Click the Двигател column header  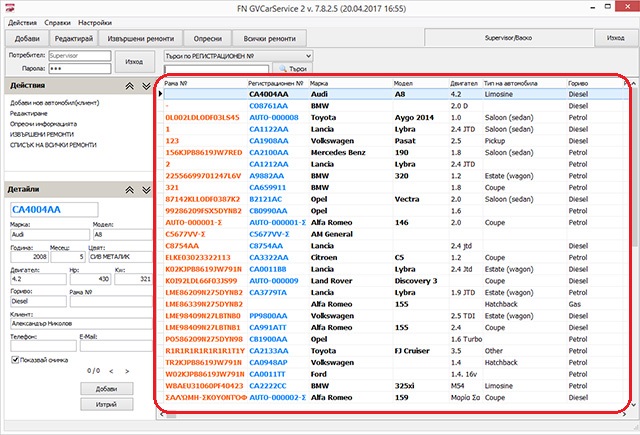pos(466,83)
